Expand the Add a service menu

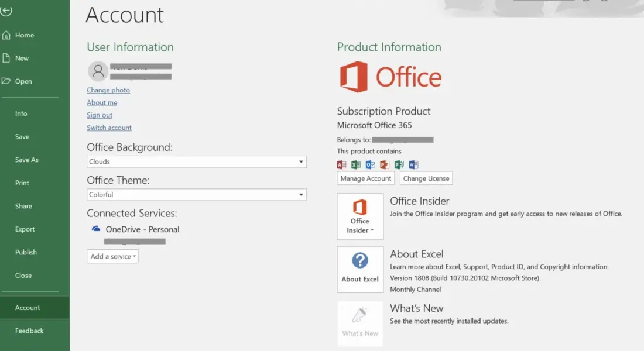112,256
